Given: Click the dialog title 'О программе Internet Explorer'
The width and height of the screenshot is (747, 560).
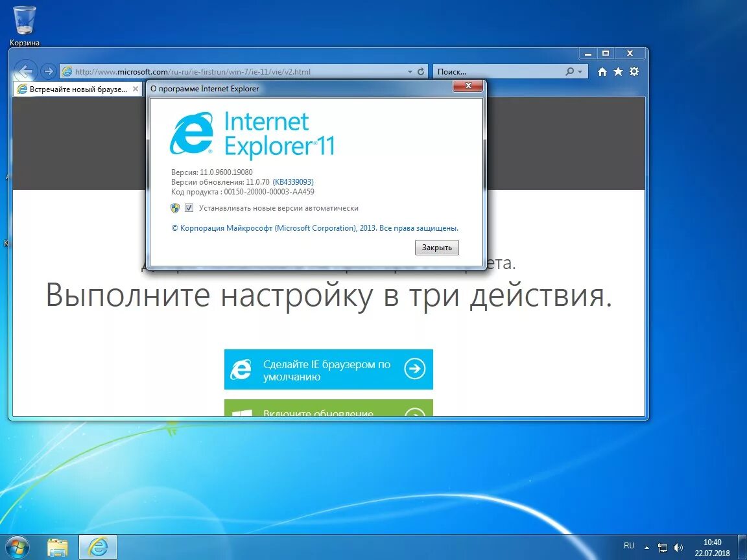Looking at the screenshot, I should tap(205, 89).
